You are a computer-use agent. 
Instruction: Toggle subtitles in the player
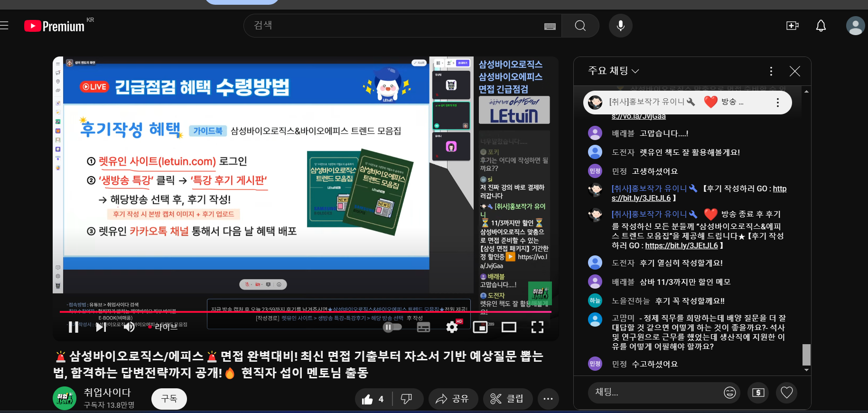pyautogui.click(x=423, y=327)
